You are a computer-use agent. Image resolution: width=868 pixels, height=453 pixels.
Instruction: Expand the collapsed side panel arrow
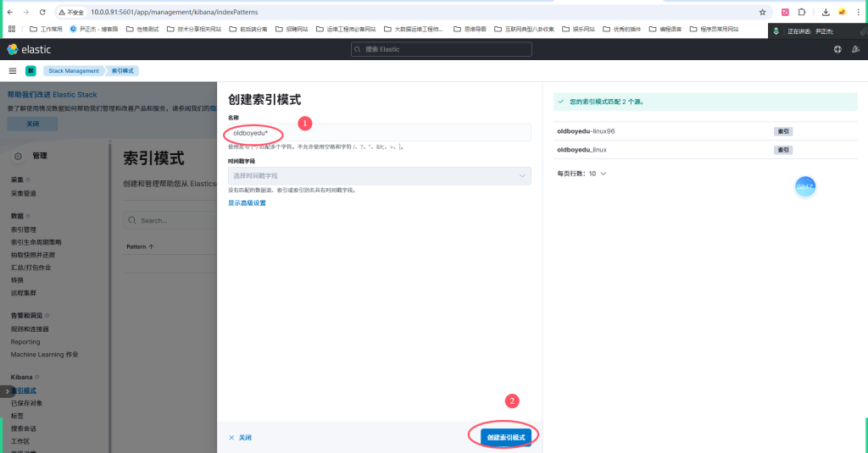coord(7,391)
